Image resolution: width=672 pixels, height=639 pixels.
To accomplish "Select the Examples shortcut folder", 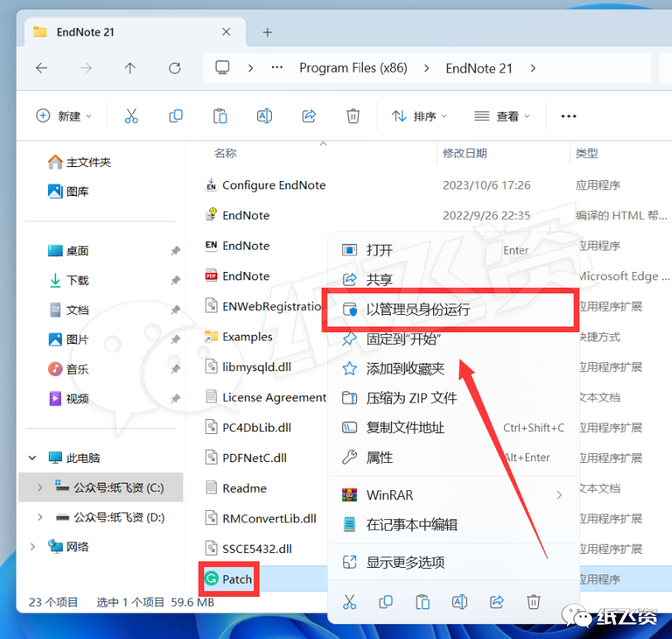I will (239, 336).
